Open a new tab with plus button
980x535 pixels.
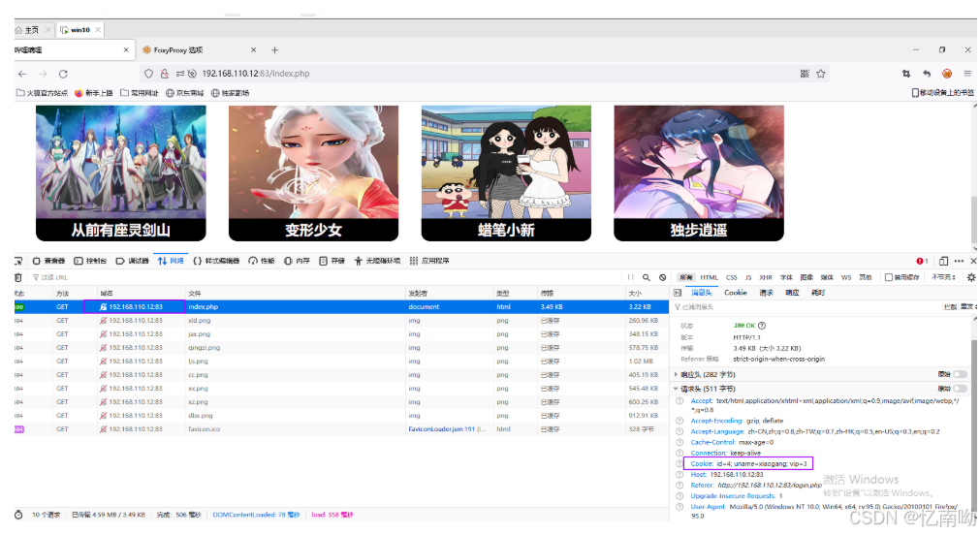pyautogui.click(x=274, y=50)
